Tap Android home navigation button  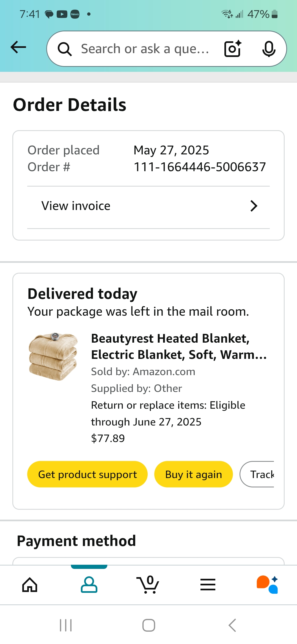click(x=148, y=625)
